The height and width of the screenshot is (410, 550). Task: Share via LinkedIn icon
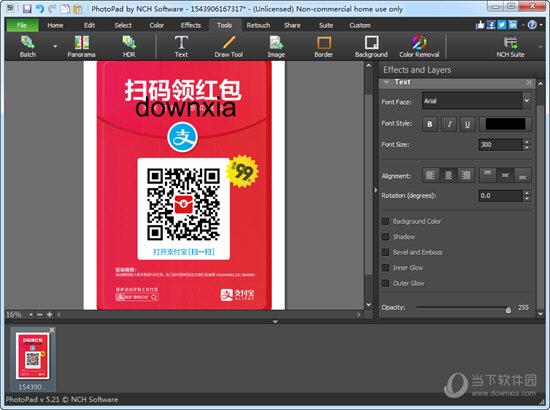[x=513, y=25]
